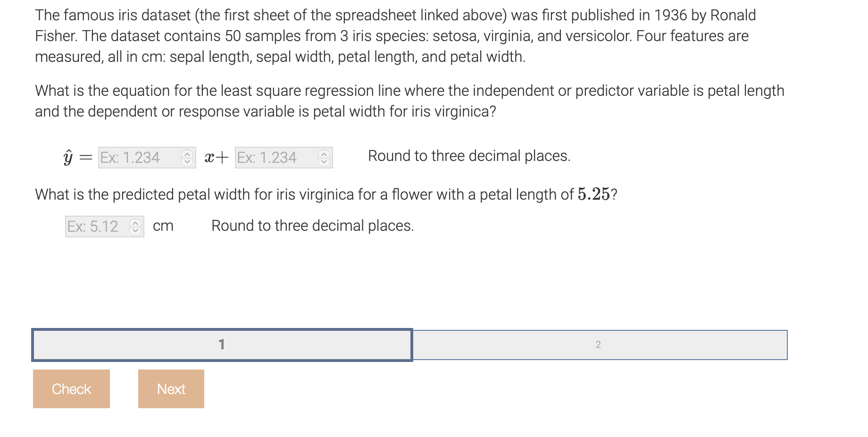868x437 pixels.
Task: Increment the slope value using its up arrow
Action: tap(188, 155)
